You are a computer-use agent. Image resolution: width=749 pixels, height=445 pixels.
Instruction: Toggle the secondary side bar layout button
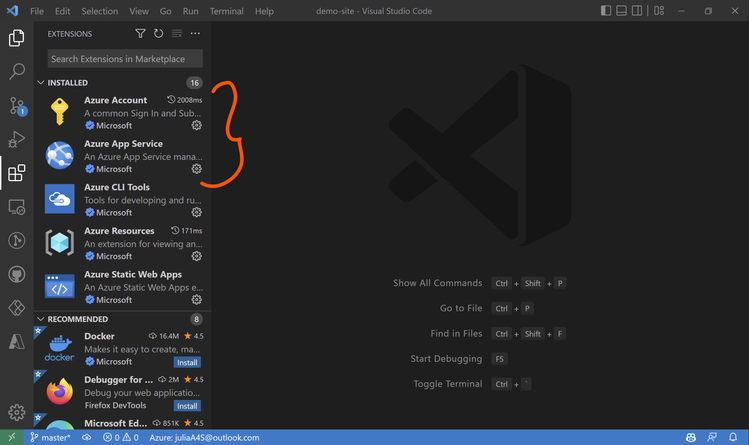point(637,11)
